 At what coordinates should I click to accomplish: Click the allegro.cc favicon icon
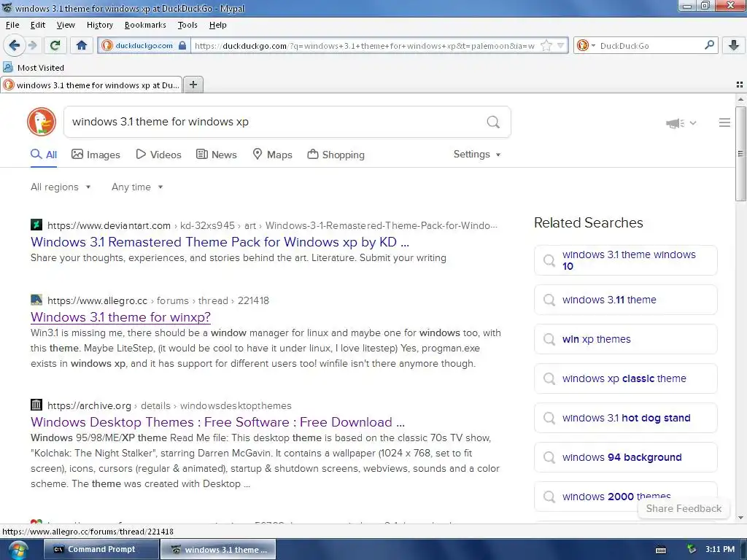coord(36,300)
